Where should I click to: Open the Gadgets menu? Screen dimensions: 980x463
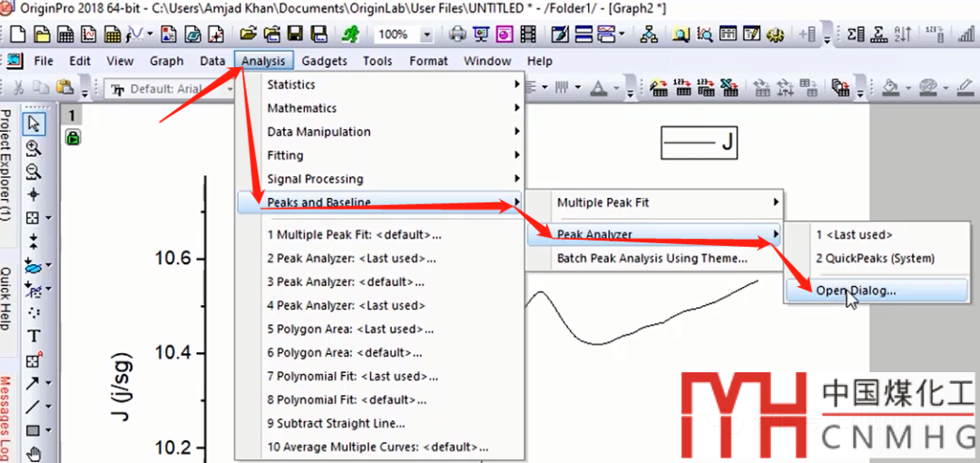(x=324, y=61)
